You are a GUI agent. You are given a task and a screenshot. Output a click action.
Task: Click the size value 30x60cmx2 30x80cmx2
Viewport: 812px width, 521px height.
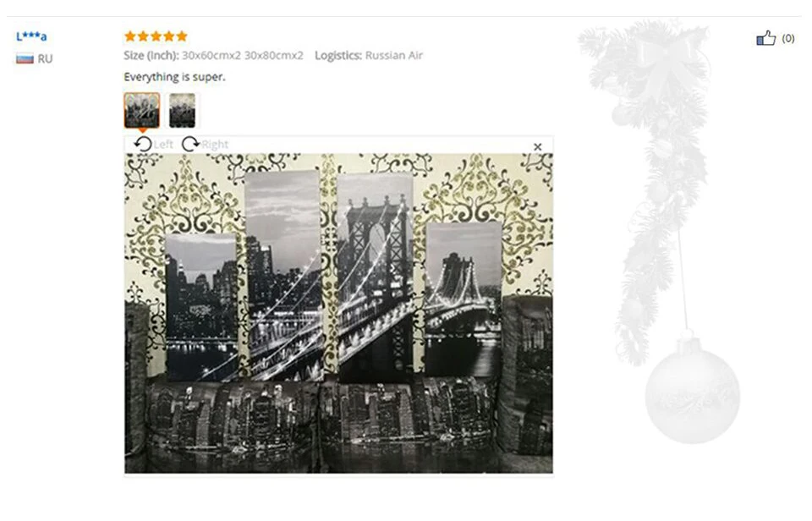[243, 56]
